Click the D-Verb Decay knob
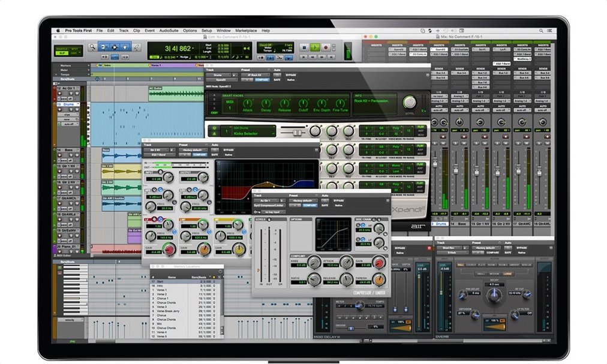Viewport: 607px width, 364px height. pos(494,296)
